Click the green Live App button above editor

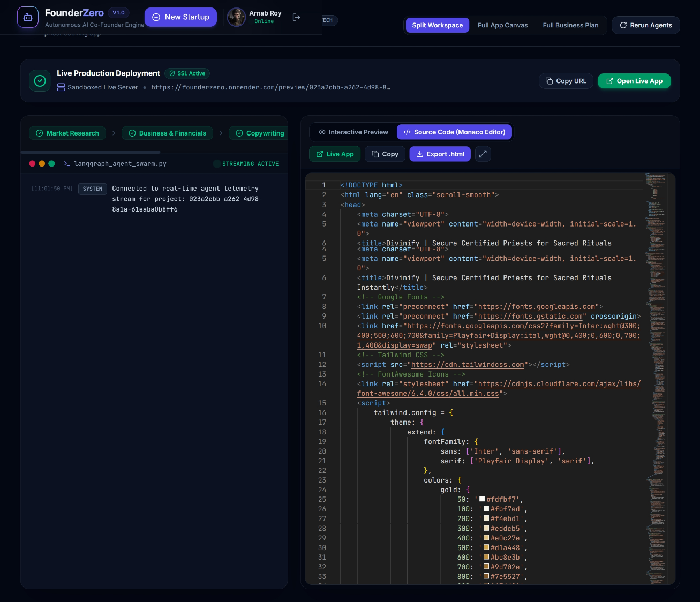click(x=335, y=154)
